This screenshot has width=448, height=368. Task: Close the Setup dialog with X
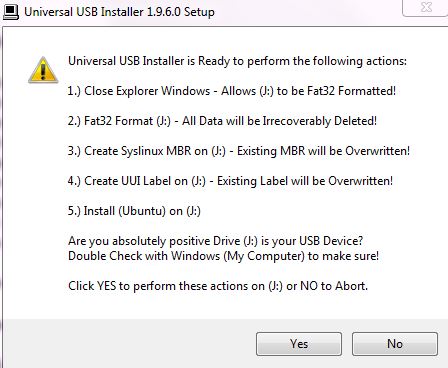pyautogui.click(x=426, y=7)
